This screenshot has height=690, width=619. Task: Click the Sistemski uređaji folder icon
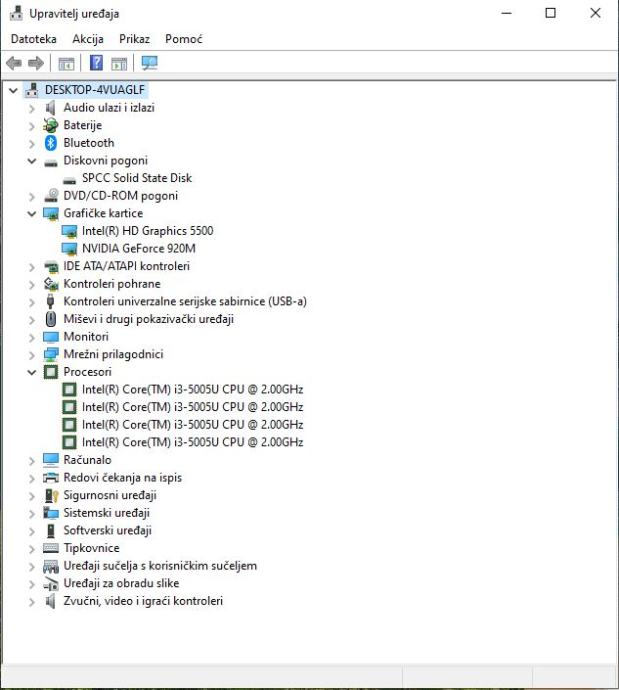click(51, 513)
